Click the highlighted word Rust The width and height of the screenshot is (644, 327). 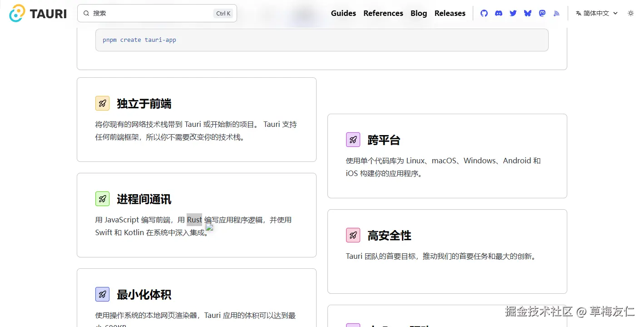(x=194, y=220)
